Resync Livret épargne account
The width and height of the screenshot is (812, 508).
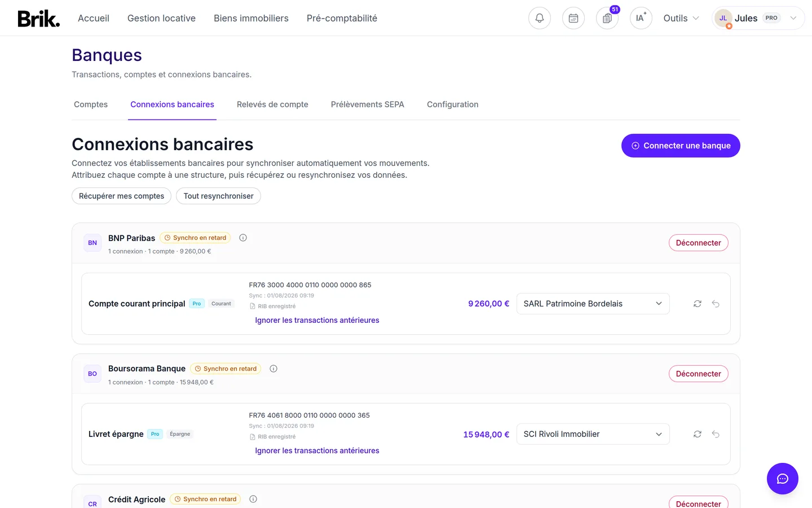(x=698, y=434)
